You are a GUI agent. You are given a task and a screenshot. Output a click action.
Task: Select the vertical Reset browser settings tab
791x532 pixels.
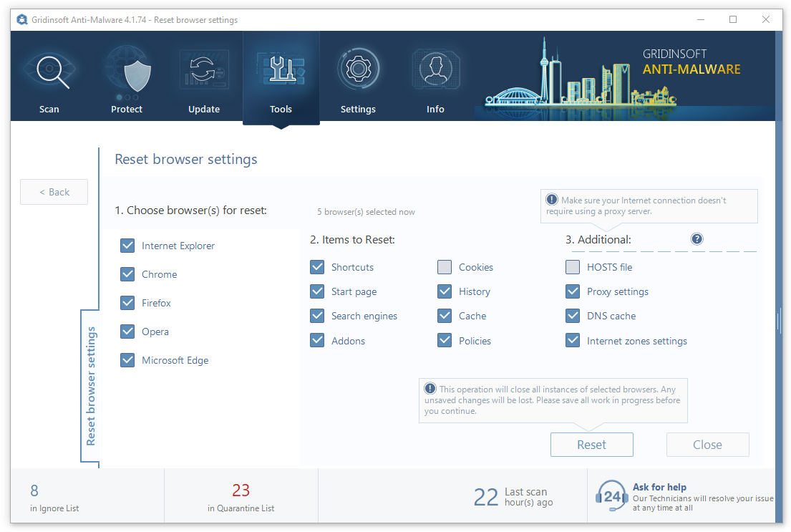91,386
